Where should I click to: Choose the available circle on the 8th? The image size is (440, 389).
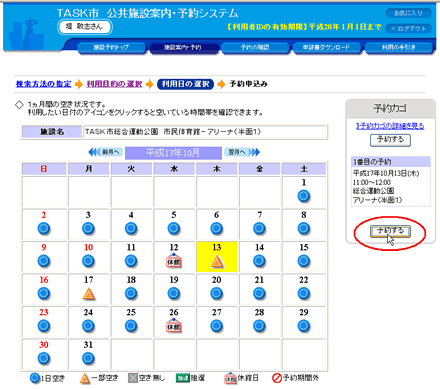click(x=304, y=229)
